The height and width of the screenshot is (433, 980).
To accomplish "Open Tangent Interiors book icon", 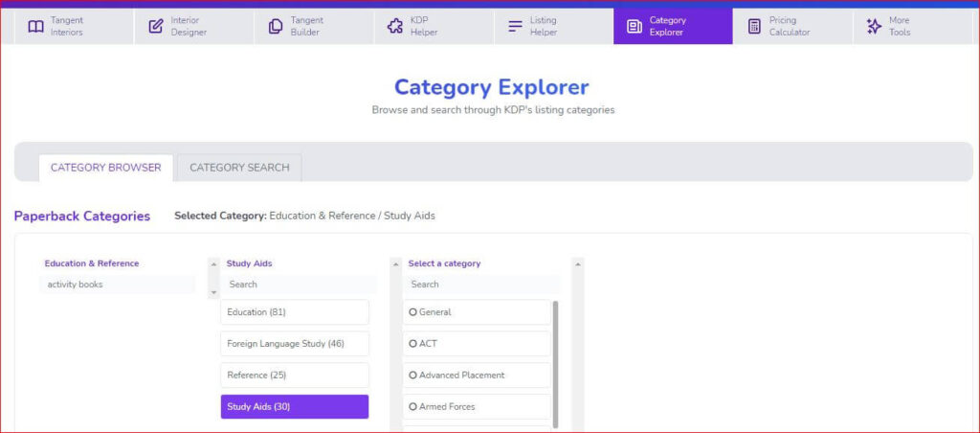I will tap(35, 26).
